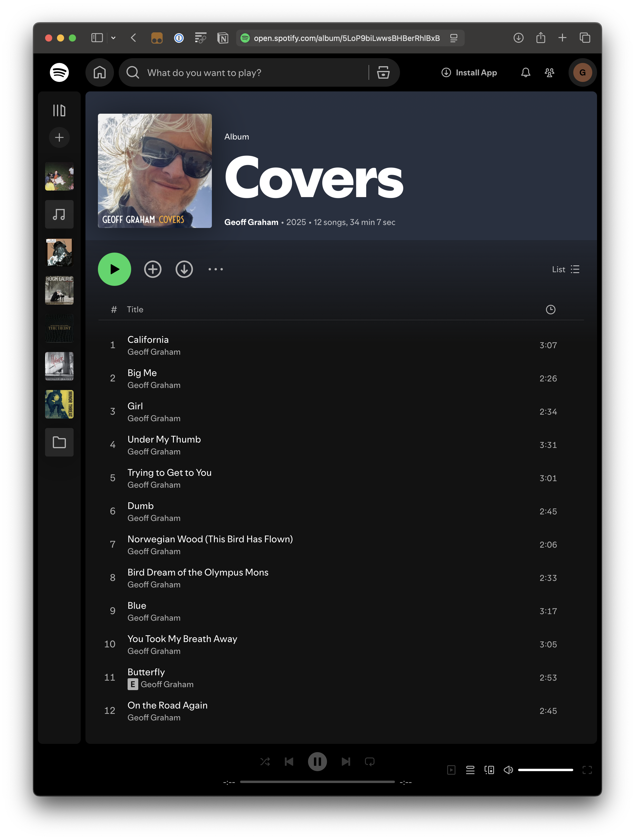Click the Install App button
This screenshot has height=840, width=635.
pyautogui.click(x=469, y=72)
